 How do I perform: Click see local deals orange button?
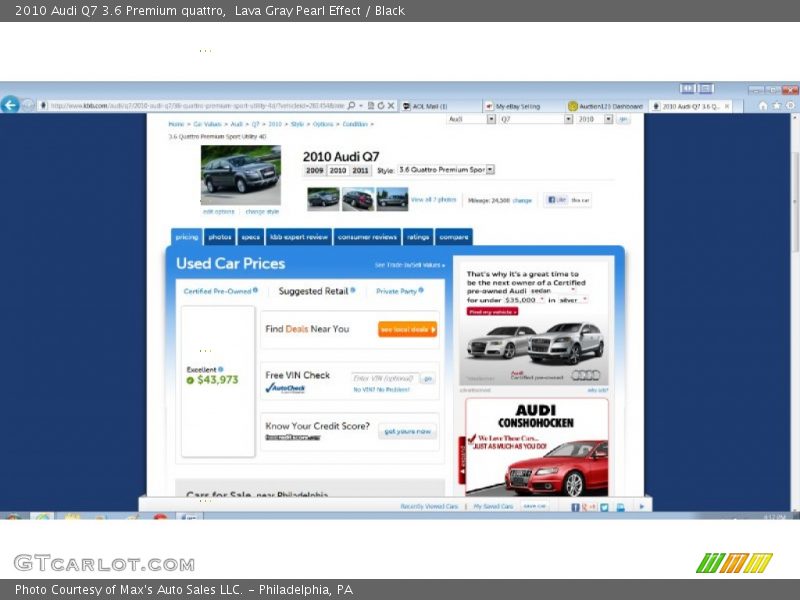click(x=407, y=330)
